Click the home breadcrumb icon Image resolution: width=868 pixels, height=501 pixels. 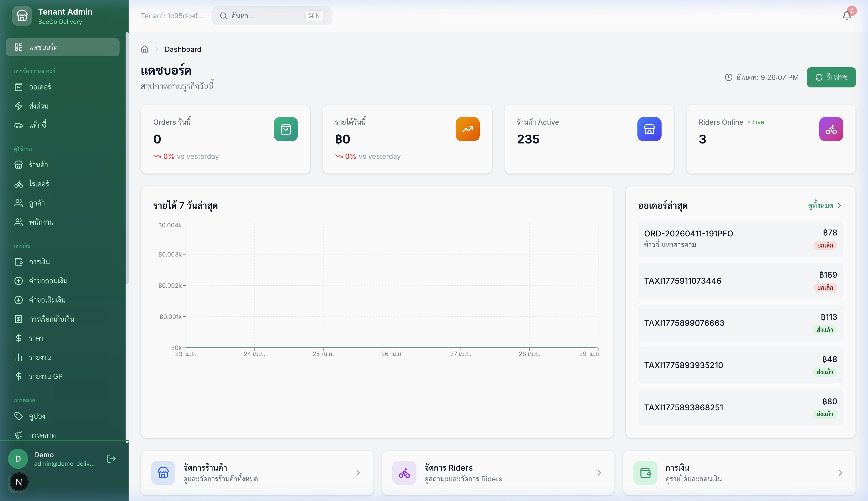(x=144, y=49)
